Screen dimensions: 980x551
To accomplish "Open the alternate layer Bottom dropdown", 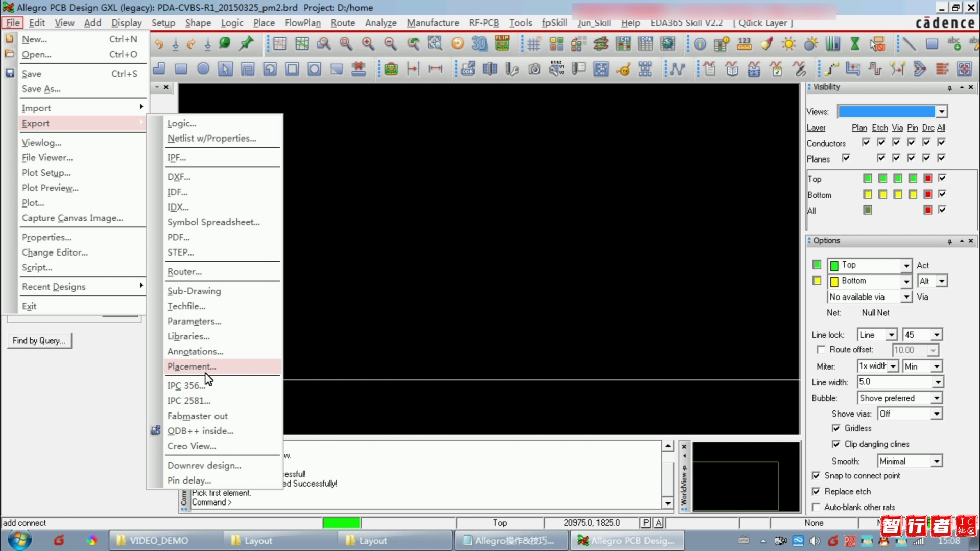I will (906, 281).
